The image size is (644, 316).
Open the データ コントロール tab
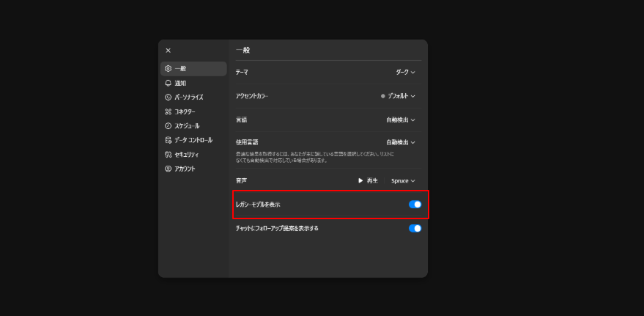pos(193,140)
